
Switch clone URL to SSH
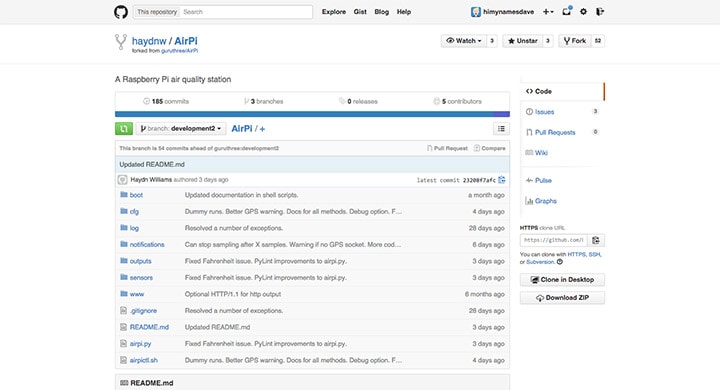click(x=594, y=254)
